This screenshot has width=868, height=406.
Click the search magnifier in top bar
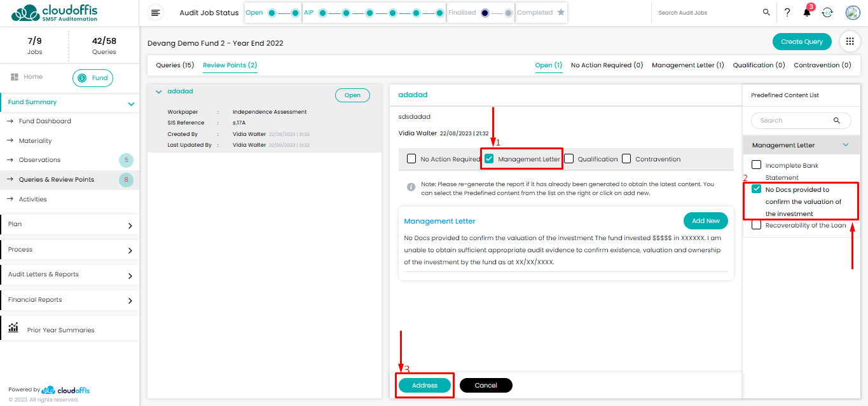(766, 13)
